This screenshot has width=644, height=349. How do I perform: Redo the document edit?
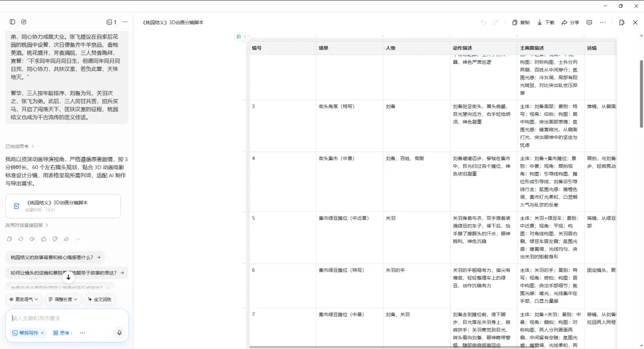coord(496,23)
